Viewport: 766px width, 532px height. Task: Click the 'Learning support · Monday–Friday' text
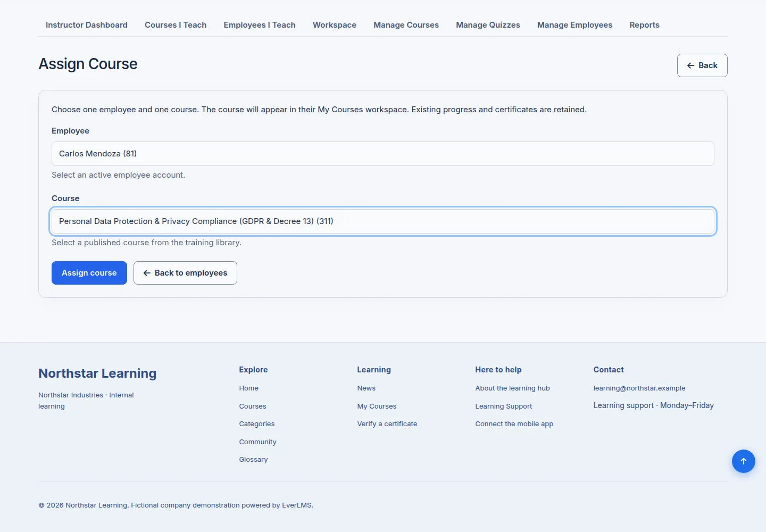(654, 405)
